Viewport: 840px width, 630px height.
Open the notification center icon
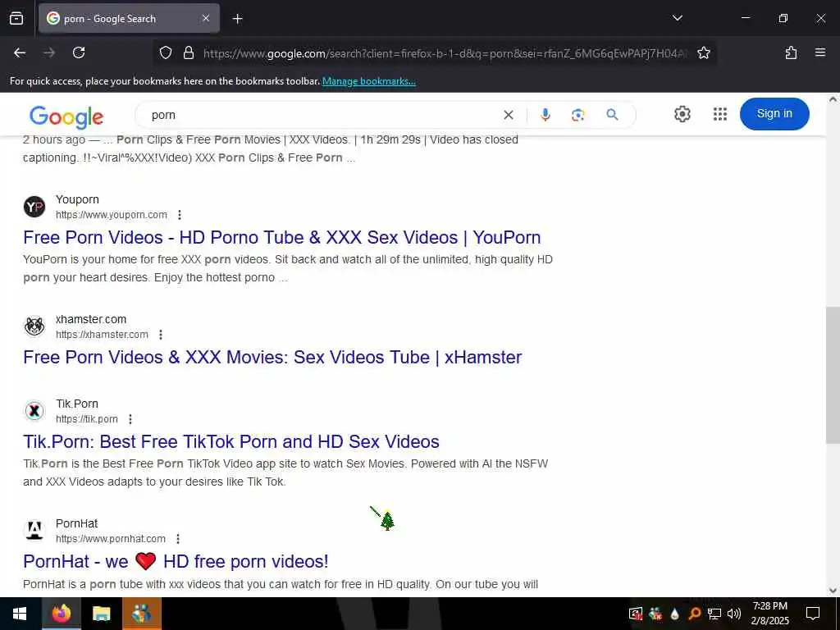[x=813, y=614]
